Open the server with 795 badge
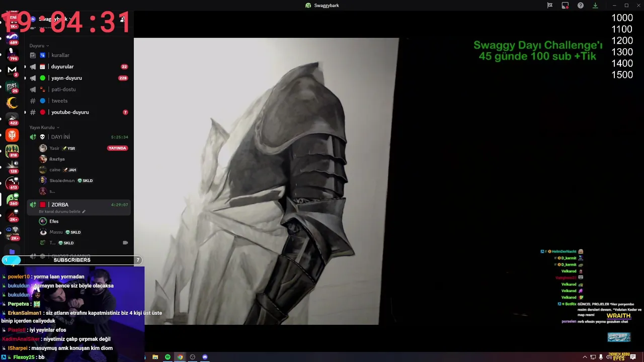 13,54
